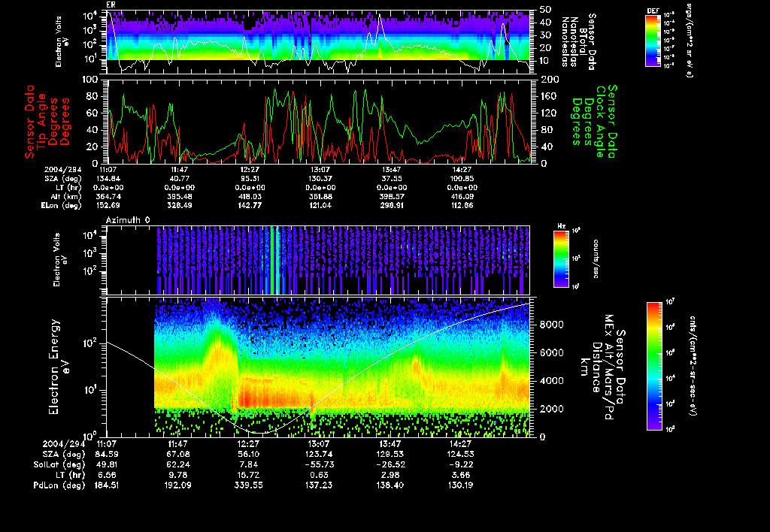
Task: Click inside the tip and clock angle line plot
Action: (x=319, y=121)
